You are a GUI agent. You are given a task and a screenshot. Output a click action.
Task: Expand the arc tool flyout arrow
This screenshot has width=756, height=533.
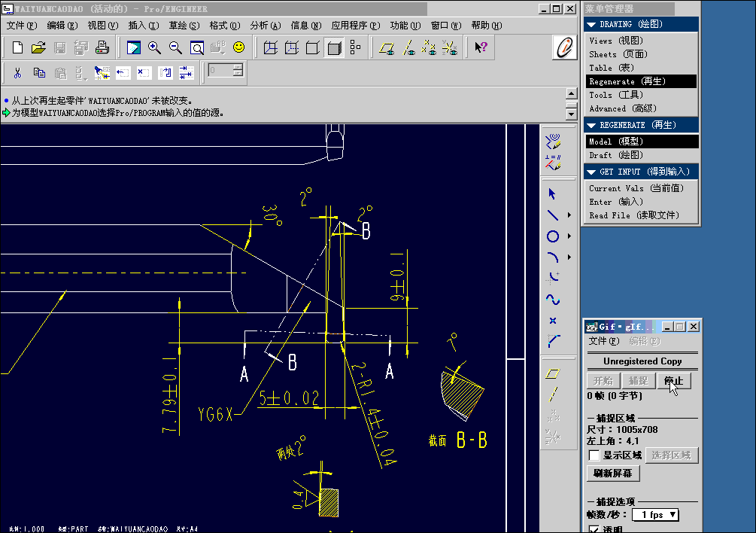[569, 257]
